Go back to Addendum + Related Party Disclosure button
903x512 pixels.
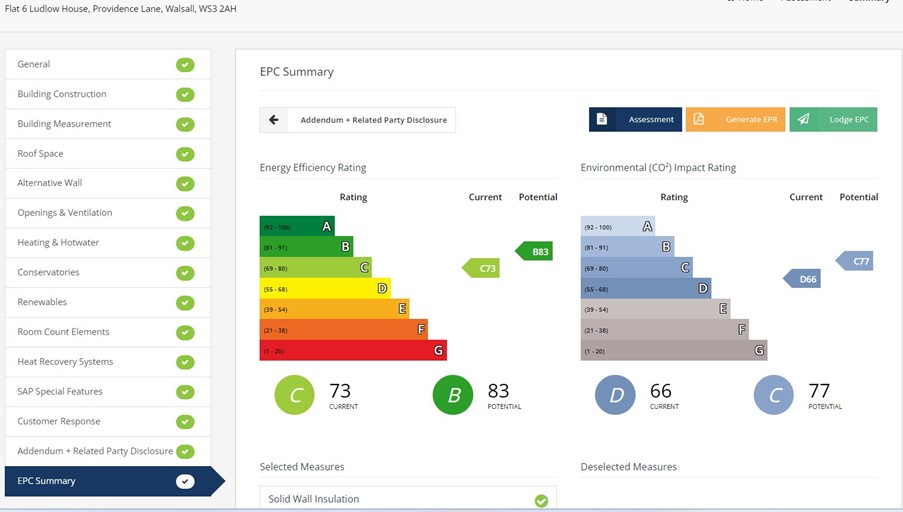pyautogui.click(x=358, y=120)
